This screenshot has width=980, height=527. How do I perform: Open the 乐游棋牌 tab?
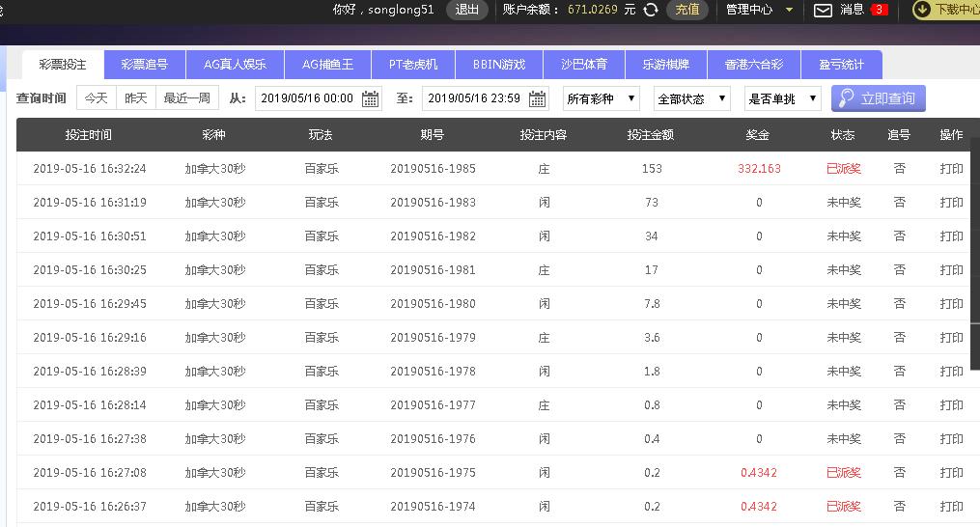pos(665,65)
